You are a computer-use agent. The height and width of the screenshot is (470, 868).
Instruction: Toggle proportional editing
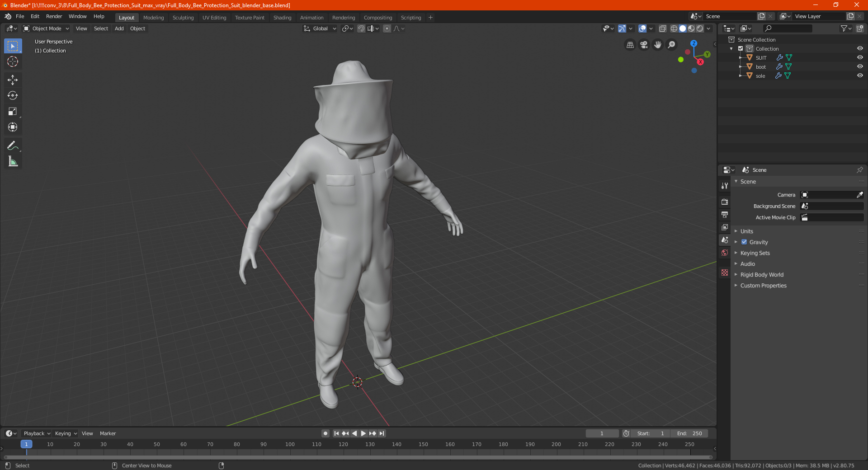[387, 28]
